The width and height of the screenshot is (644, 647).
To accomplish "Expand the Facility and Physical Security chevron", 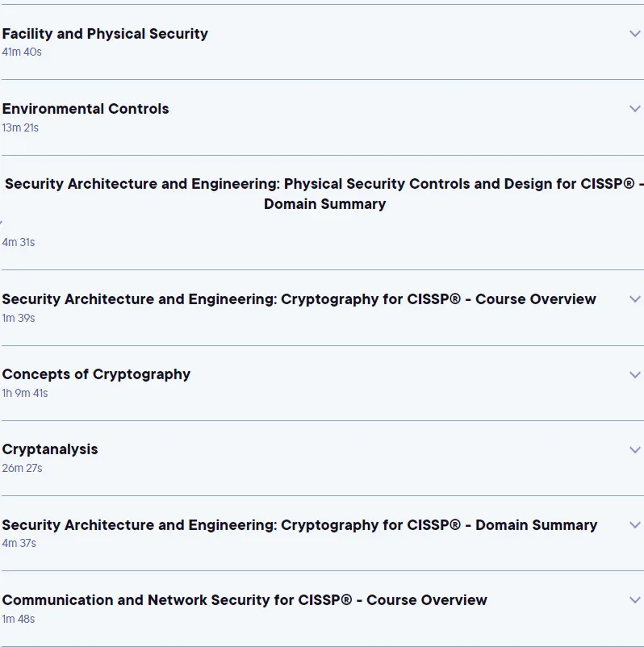I will coord(635,33).
